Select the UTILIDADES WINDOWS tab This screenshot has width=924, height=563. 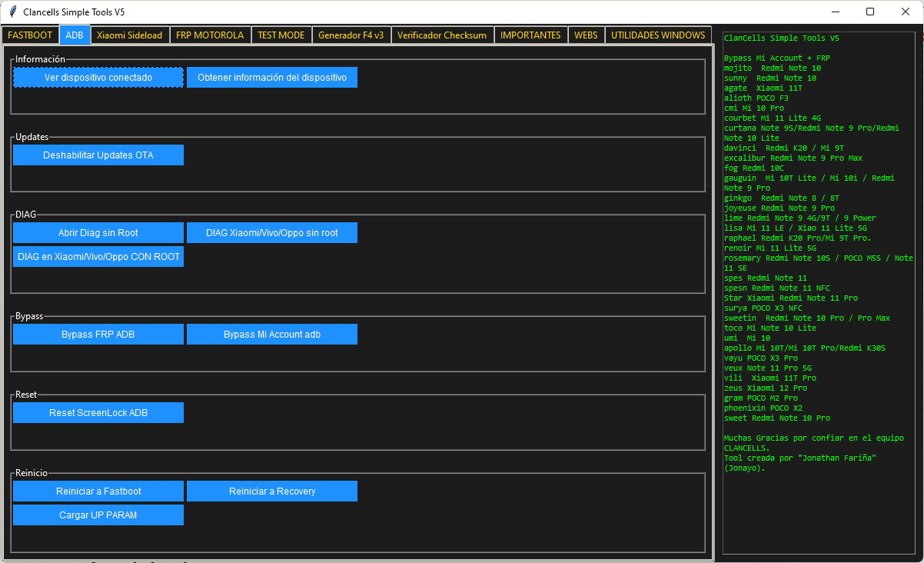tap(657, 35)
